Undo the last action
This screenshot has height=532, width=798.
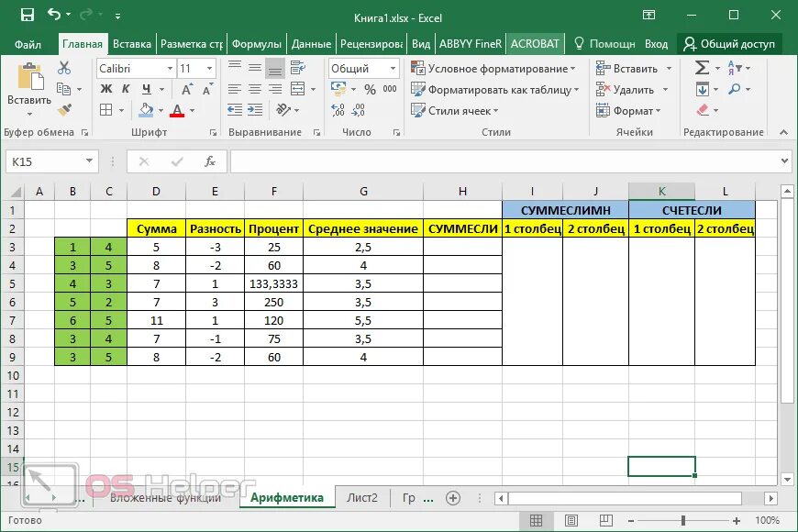54,15
